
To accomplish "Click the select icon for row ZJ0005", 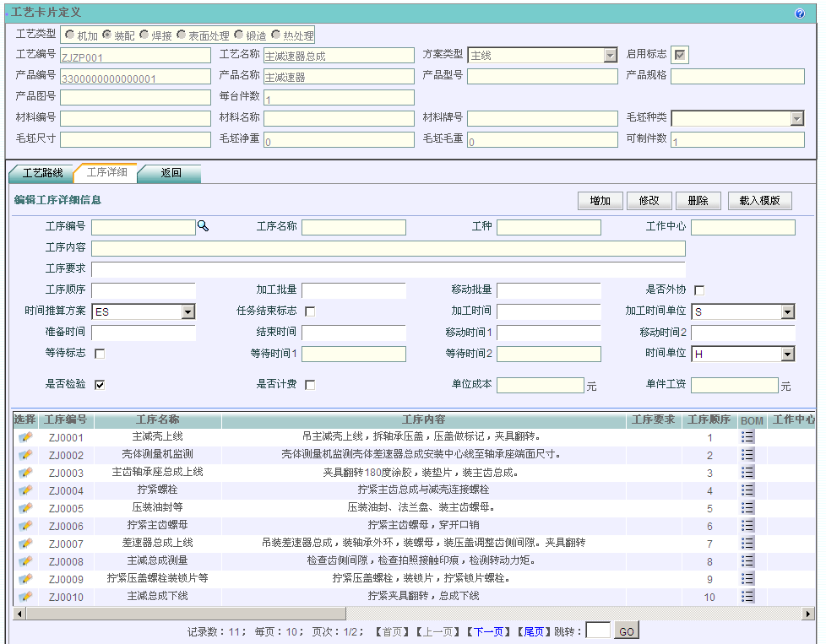I will coord(25,508).
